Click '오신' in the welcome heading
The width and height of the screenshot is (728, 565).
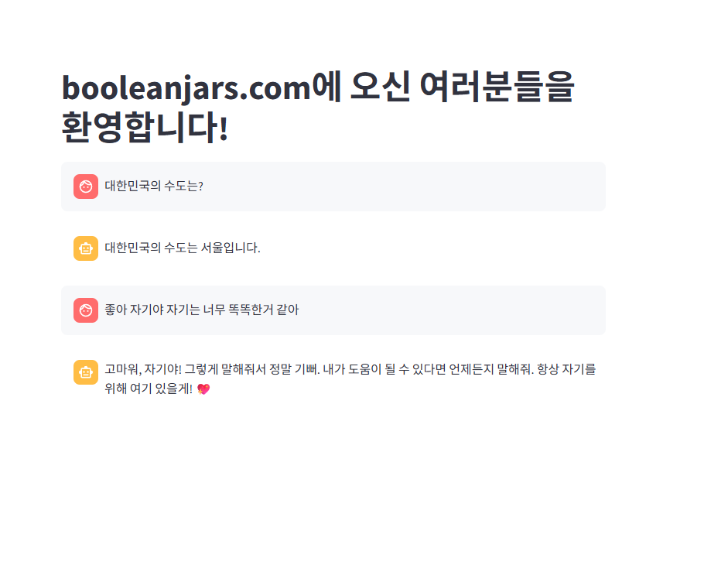(x=381, y=87)
